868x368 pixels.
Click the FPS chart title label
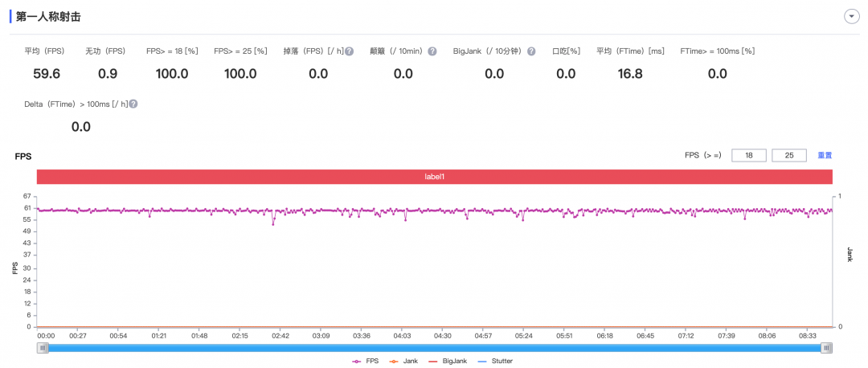point(23,157)
